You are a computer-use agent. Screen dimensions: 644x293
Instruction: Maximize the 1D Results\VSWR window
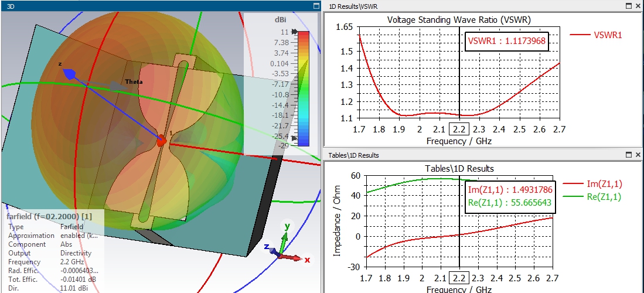pos(628,6)
